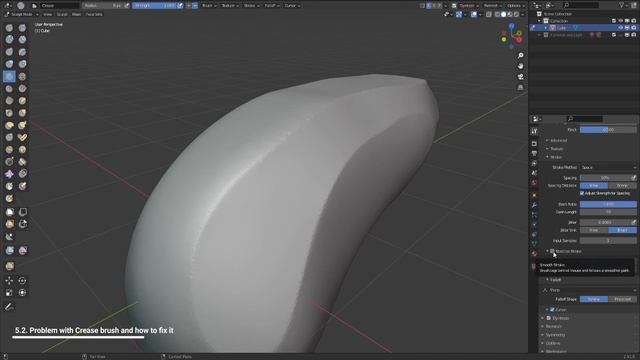The width and height of the screenshot is (640, 360).
Task: Select the Draw sculpt brush
Action: pos(9,28)
